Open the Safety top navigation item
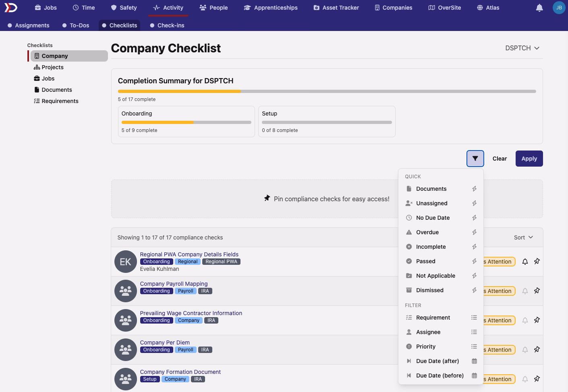This screenshot has width=568, height=392. (124, 8)
